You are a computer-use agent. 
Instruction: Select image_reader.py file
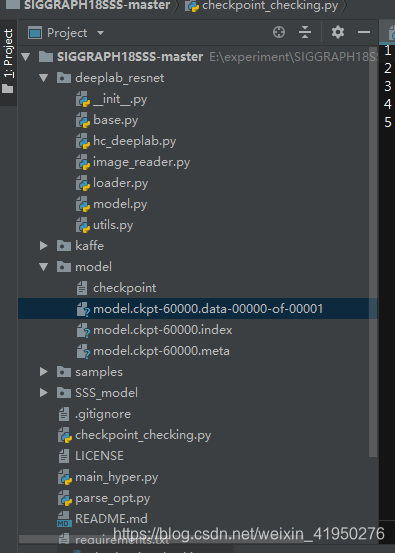[x=141, y=162]
